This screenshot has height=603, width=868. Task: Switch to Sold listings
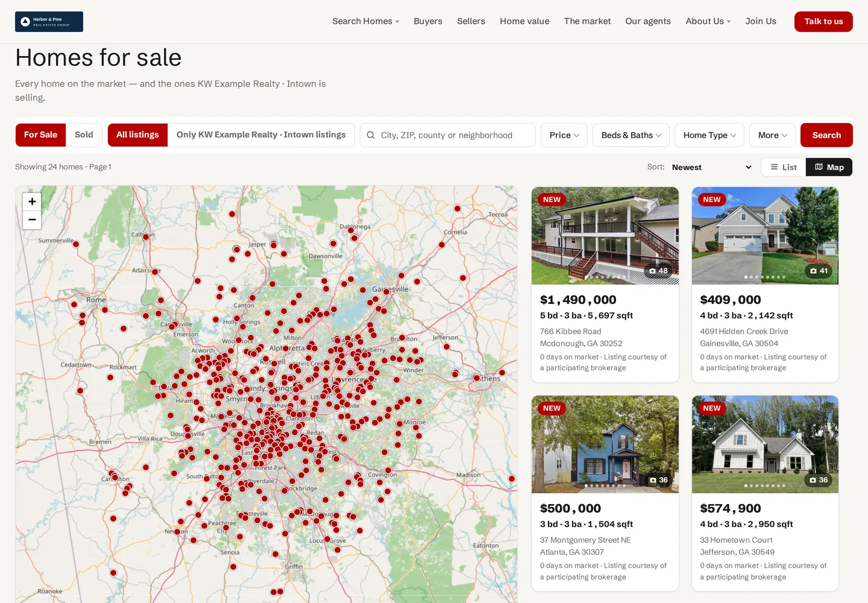point(84,135)
